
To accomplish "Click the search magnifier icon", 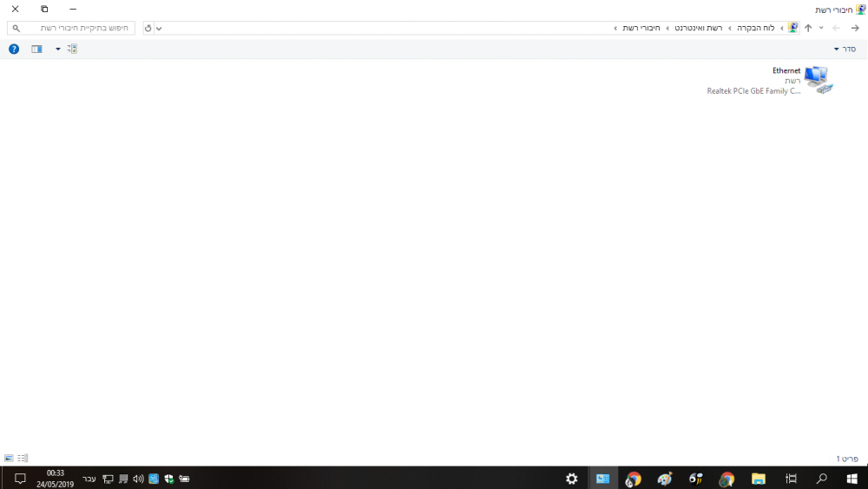I will click(16, 29).
